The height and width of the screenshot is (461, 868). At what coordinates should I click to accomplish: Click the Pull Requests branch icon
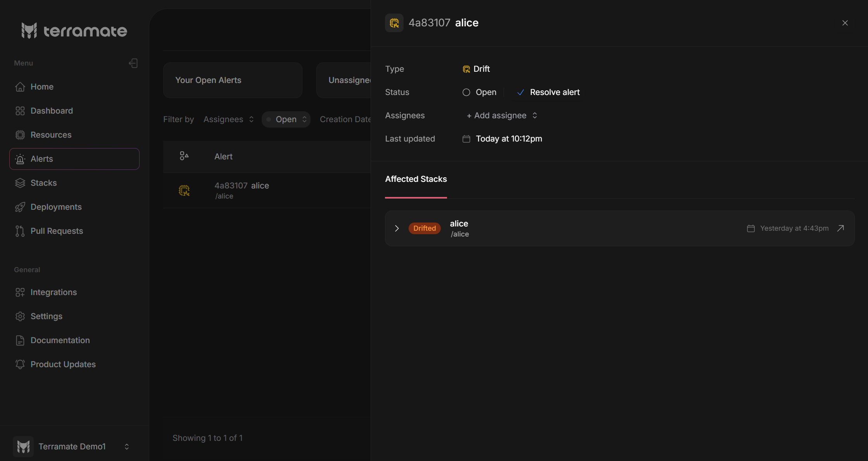click(20, 231)
